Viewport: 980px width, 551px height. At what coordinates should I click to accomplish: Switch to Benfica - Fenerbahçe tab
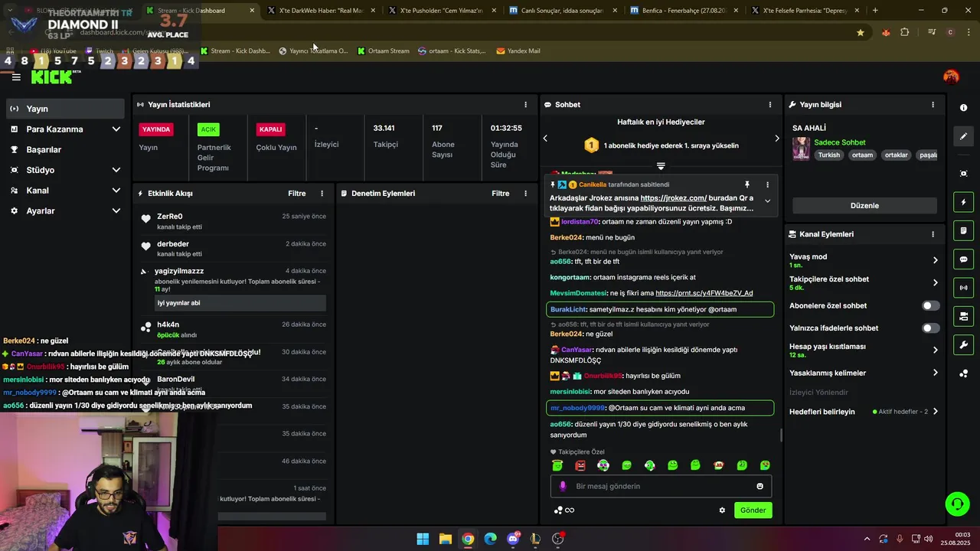[683, 11]
